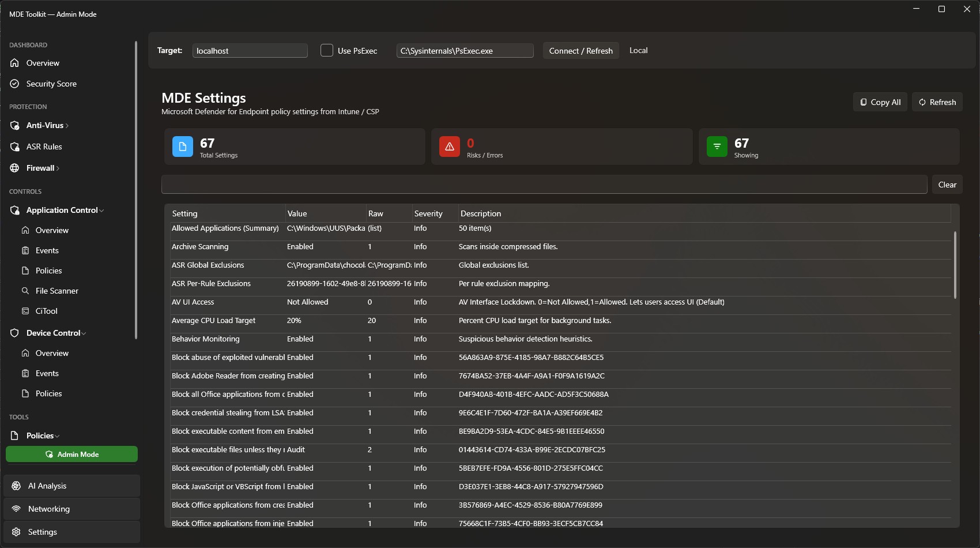Enable the Use PsExec checkbox
This screenshot has width=980, height=548.
pos(327,50)
